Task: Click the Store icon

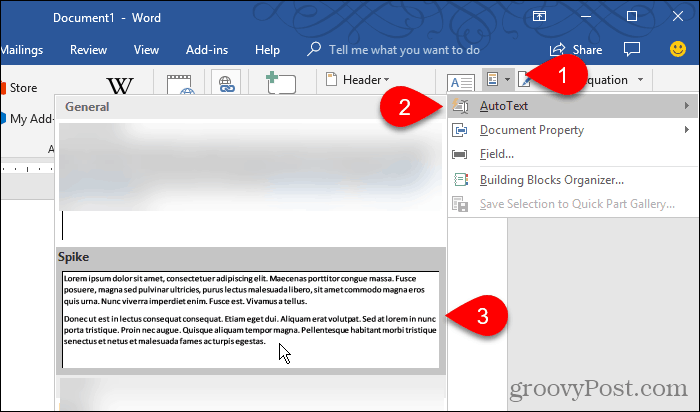Action: coord(3,88)
